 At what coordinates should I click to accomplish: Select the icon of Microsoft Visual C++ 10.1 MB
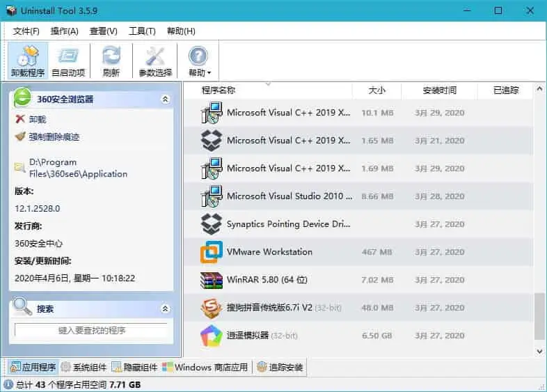click(212, 112)
